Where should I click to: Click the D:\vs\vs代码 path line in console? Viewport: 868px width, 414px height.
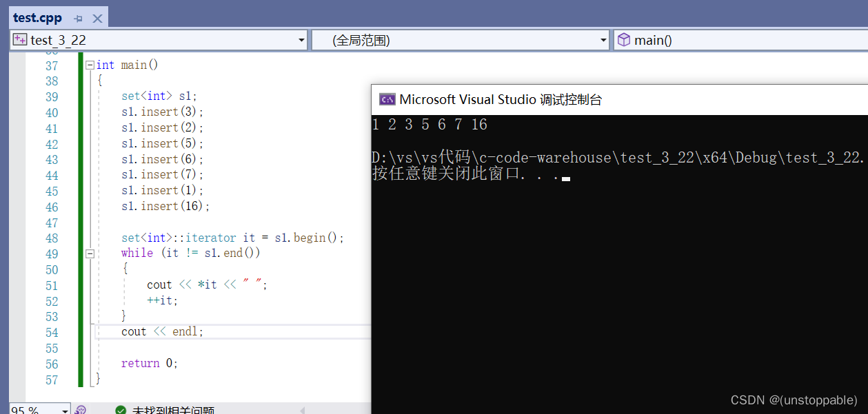618,158
